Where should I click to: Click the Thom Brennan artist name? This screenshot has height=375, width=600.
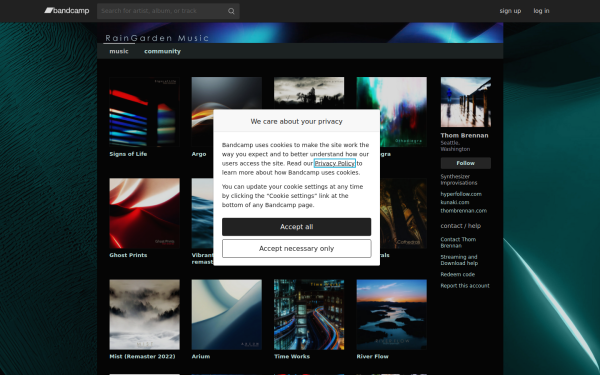[x=464, y=135]
